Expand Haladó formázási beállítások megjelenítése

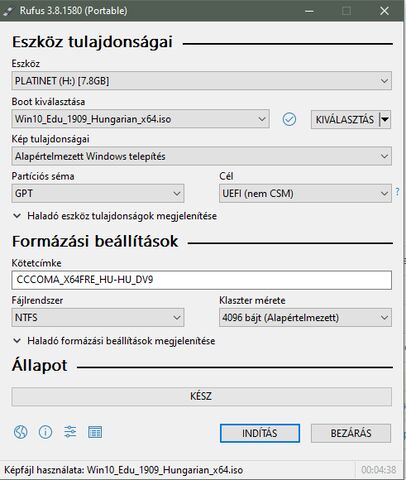point(114,341)
